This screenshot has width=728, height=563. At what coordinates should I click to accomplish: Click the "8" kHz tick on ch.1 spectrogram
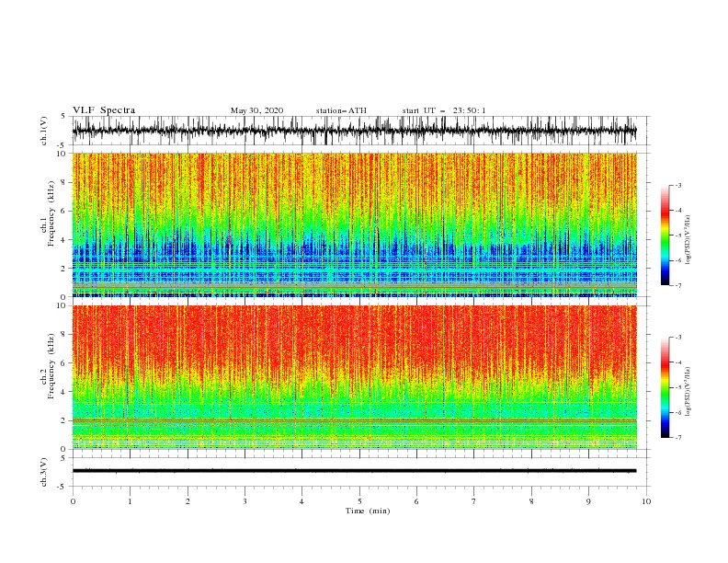coord(63,182)
